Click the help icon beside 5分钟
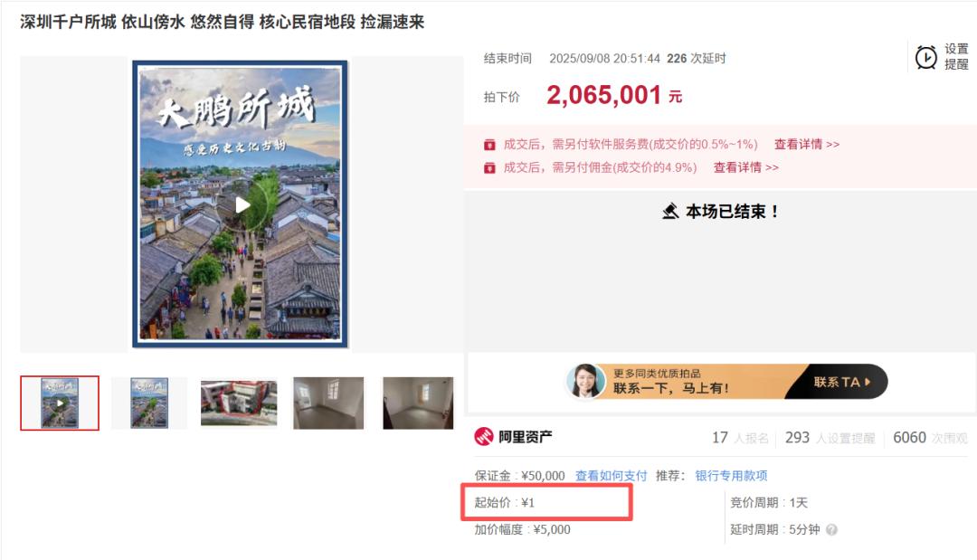 [831, 530]
